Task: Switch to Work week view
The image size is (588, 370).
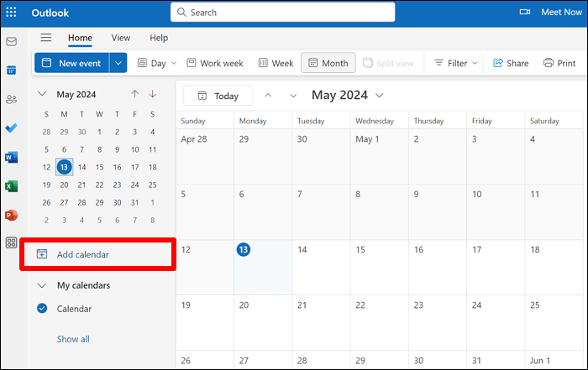Action: click(215, 63)
